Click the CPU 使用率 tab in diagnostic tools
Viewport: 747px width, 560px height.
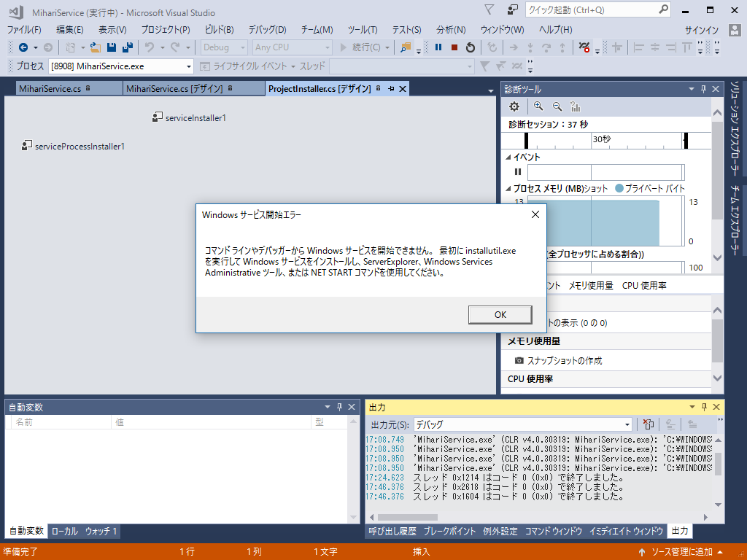[x=644, y=285]
